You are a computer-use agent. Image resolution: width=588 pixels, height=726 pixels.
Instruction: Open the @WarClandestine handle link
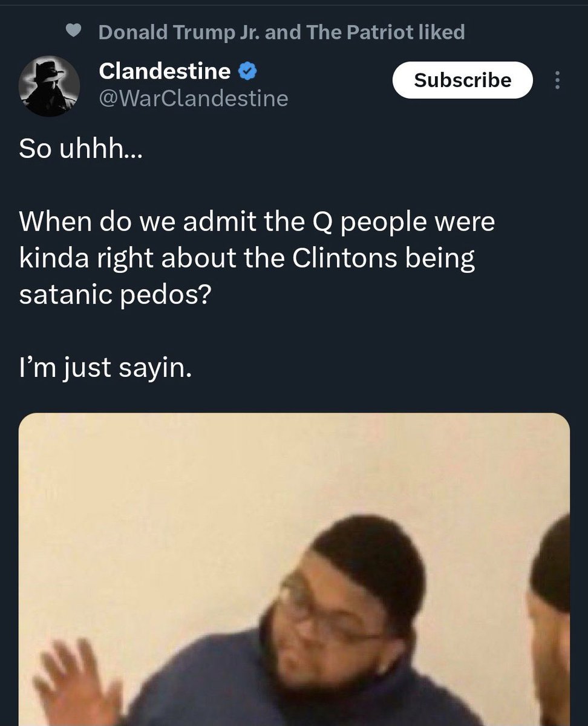[194, 97]
